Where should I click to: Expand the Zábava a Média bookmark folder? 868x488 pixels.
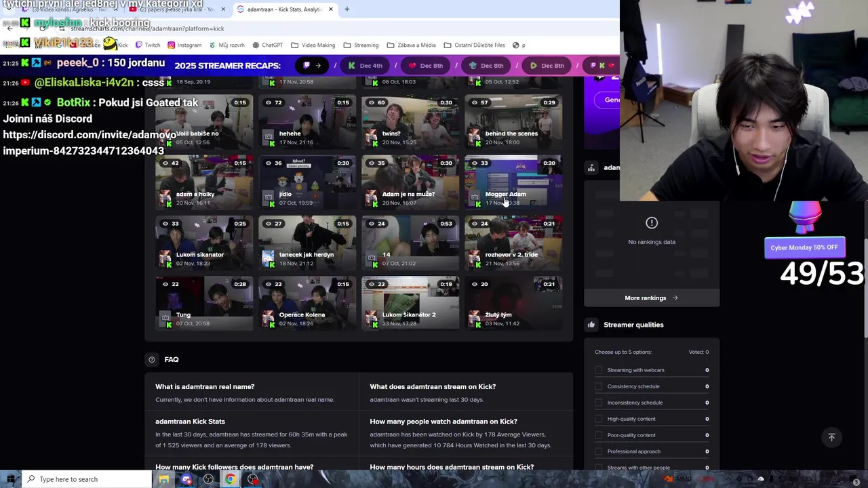point(411,45)
